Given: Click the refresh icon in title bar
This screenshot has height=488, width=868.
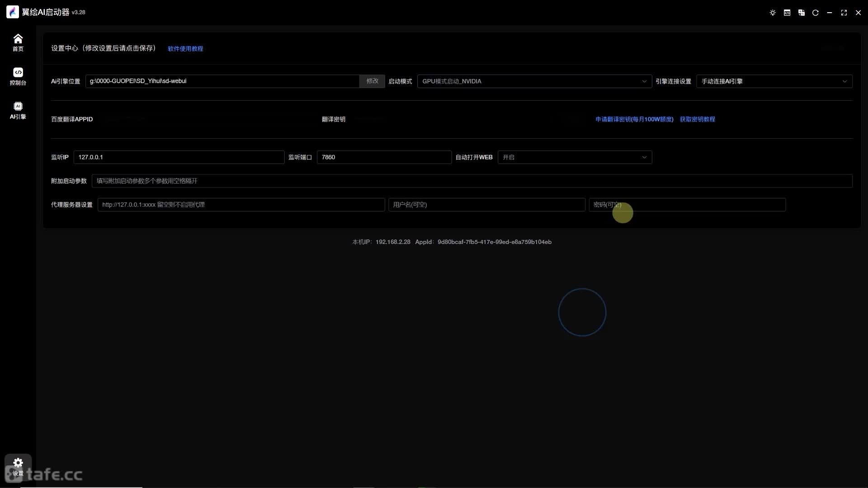Looking at the screenshot, I should coord(816,13).
